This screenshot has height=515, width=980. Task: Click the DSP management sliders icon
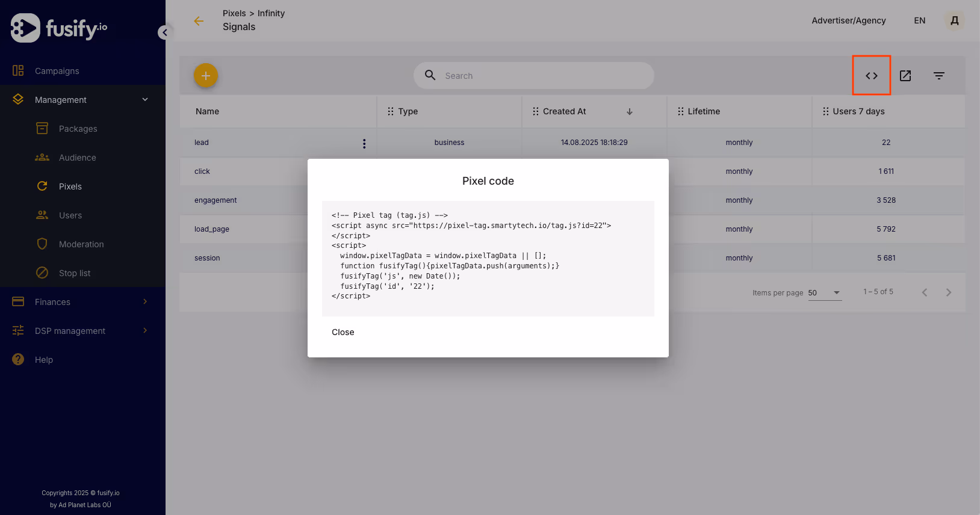point(18,330)
